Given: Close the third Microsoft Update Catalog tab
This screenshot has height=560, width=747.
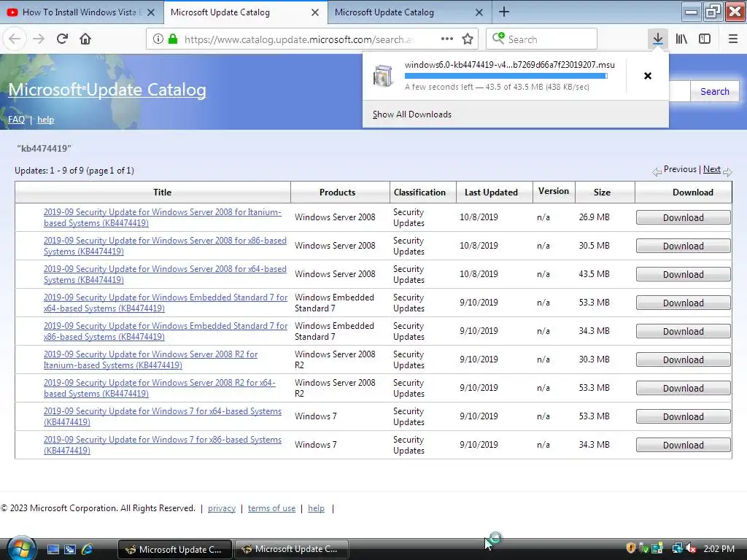Looking at the screenshot, I should click(x=479, y=12).
